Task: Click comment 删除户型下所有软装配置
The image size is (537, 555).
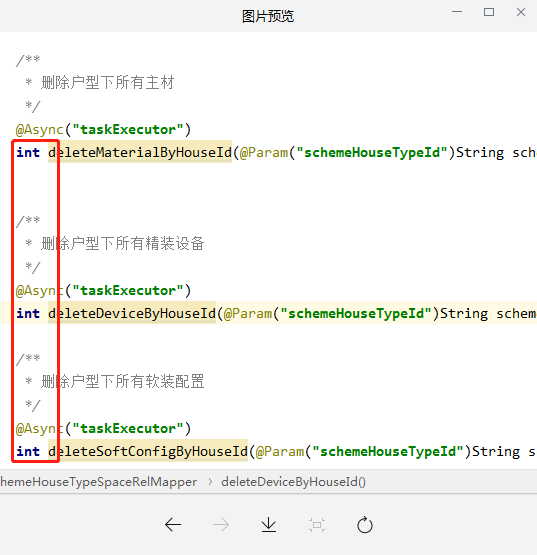Action: [x=122, y=382]
